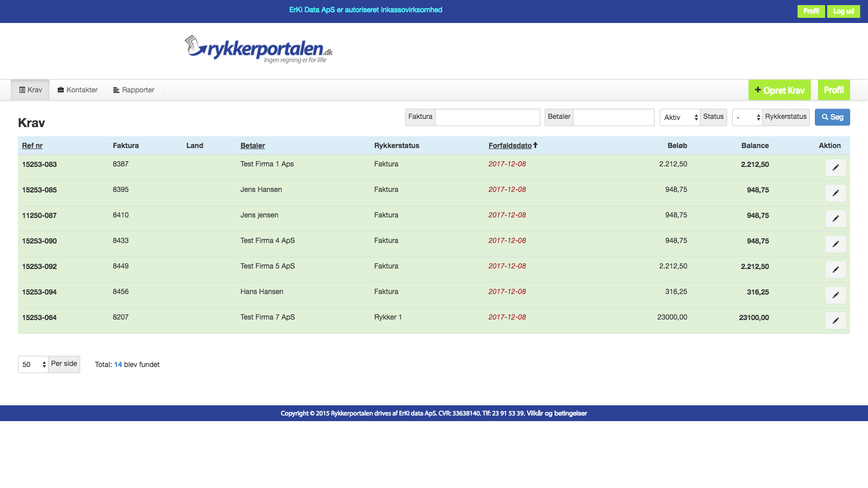Sort the list by Betaler column
Image resolution: width=868 pixels, height=488 pixels.
pyautogui.click(x=252, y=145)
